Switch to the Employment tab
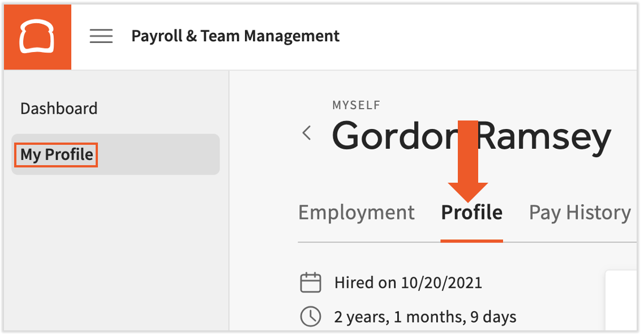 coord(357,212)
